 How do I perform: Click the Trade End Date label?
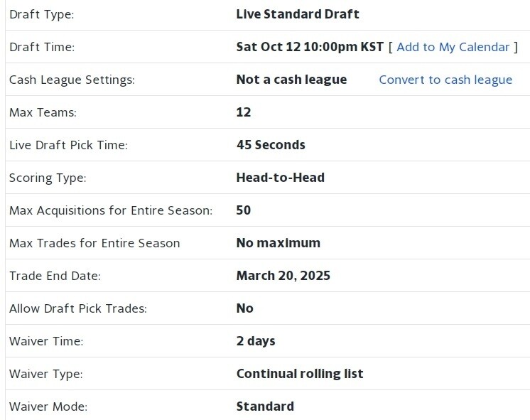click(x=55, y=276)
